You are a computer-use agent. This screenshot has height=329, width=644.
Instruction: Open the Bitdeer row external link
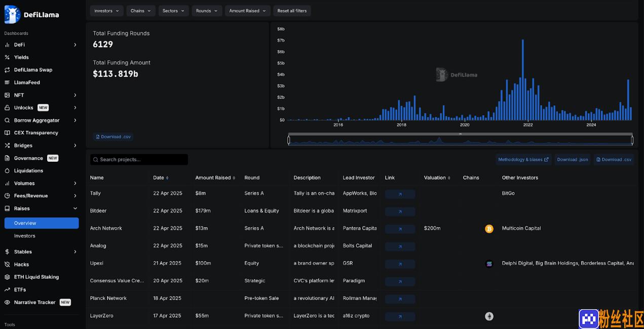click(x=400, y=211)
